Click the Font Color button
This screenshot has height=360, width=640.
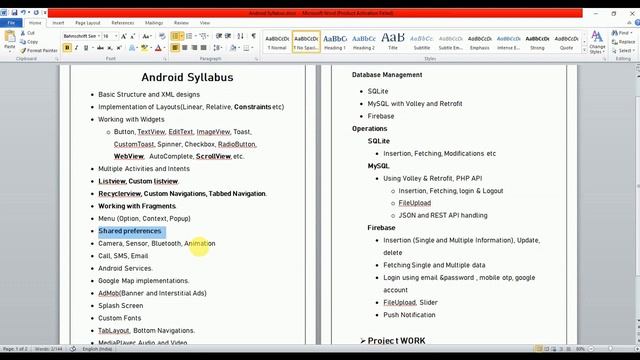pos(158,48)
